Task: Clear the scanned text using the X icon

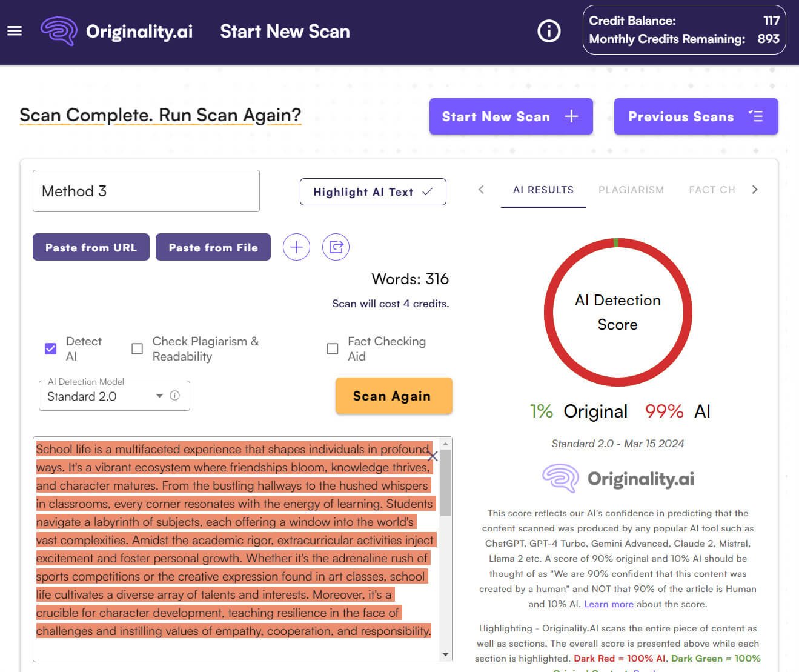Action: point(433,456)
